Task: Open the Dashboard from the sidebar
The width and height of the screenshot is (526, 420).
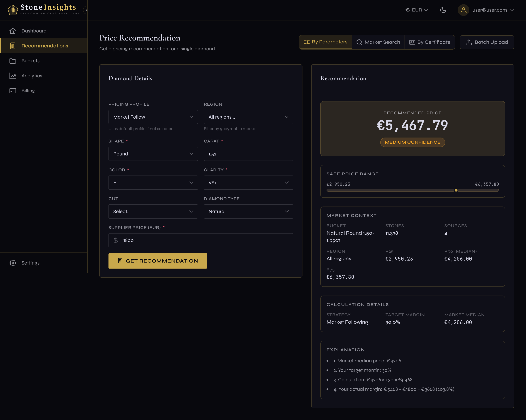Action: 34,31
